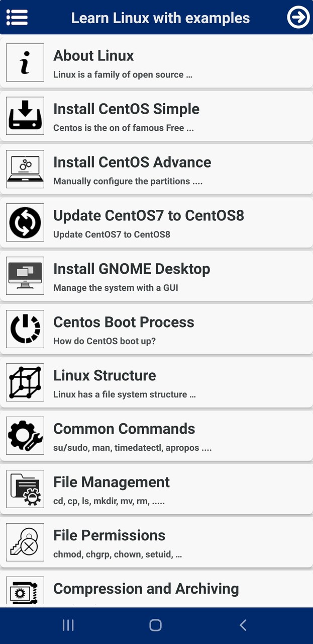Tap the cube icon for Linux Structure
313x644 pixels.
point(25,382)
